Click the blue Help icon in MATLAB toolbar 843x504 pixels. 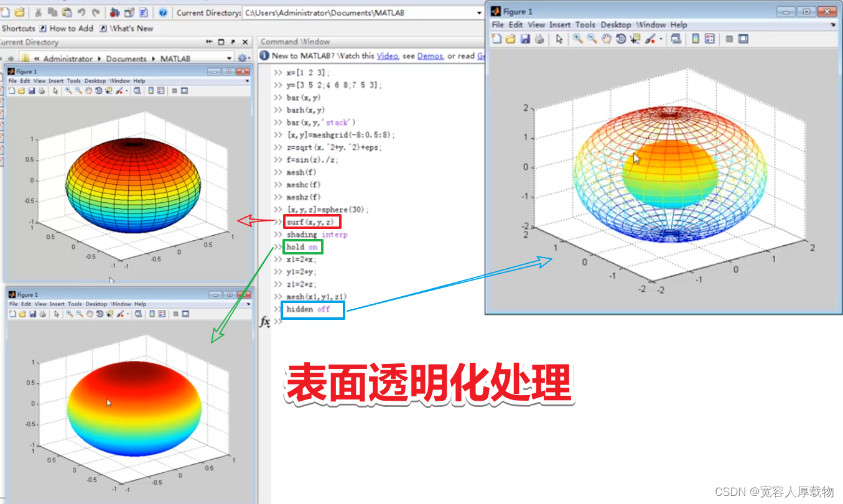click(x=163, y=12)
